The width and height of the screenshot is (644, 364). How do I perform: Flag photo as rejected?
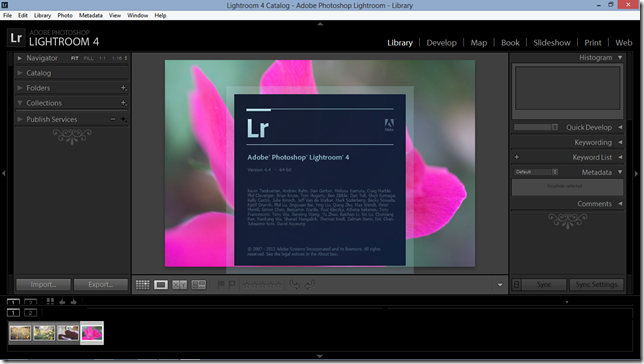coord(232,284)
